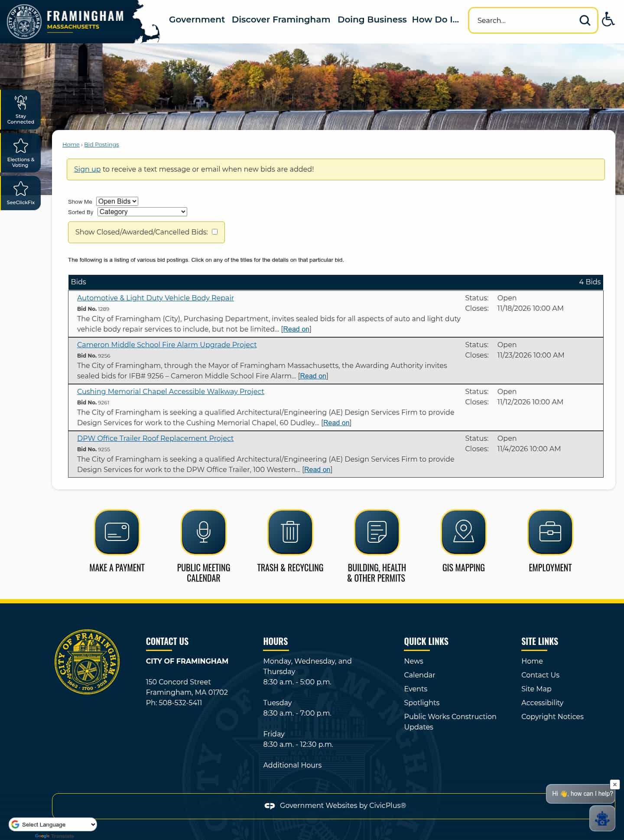Open the Government menu
624x840 pixels.
click(x=197, y=20)
